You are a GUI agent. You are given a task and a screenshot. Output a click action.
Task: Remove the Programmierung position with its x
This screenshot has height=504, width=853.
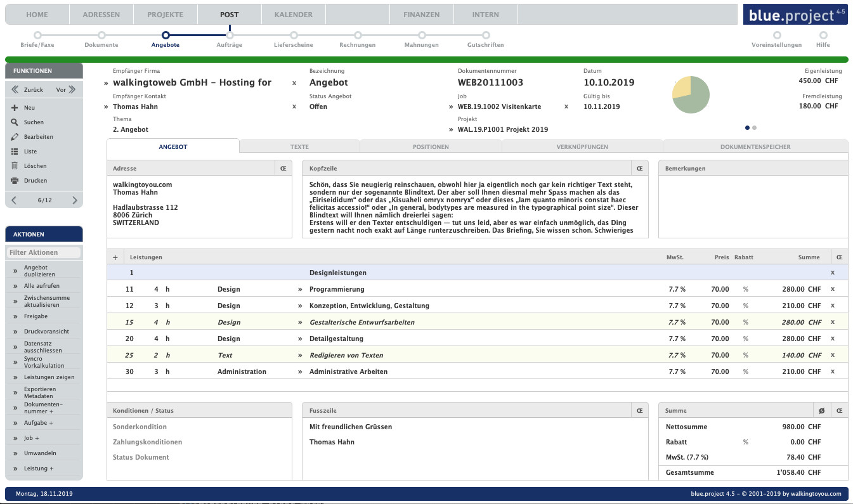click(833, 289)
